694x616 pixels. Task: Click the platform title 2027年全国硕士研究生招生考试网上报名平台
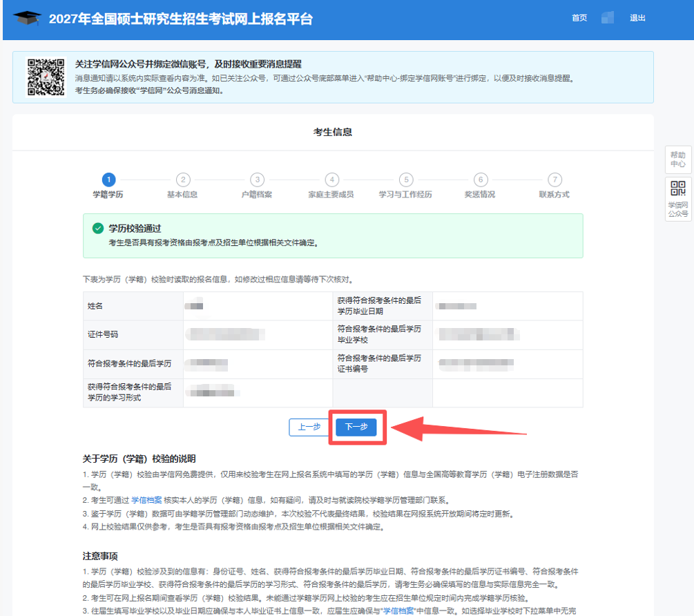181,19
